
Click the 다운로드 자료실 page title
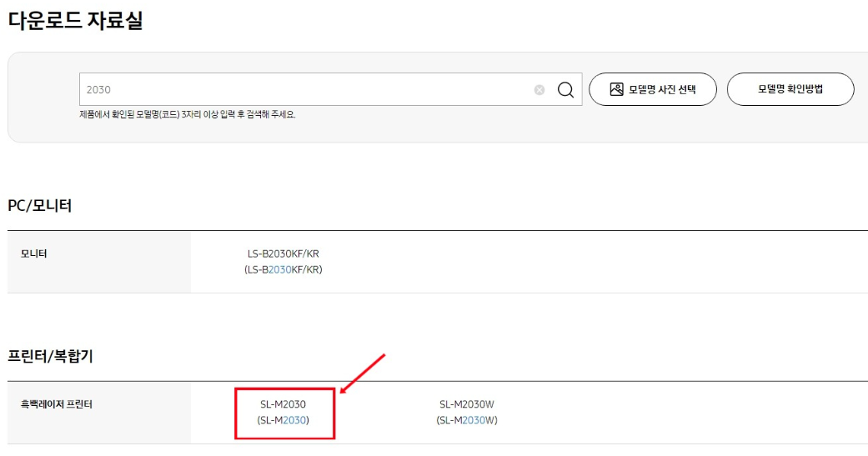coord(75,21)
